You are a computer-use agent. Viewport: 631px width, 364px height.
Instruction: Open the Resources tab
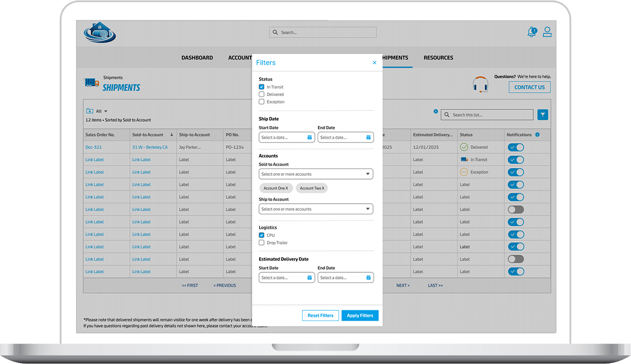pyautogui.click(x=438, y=58)
